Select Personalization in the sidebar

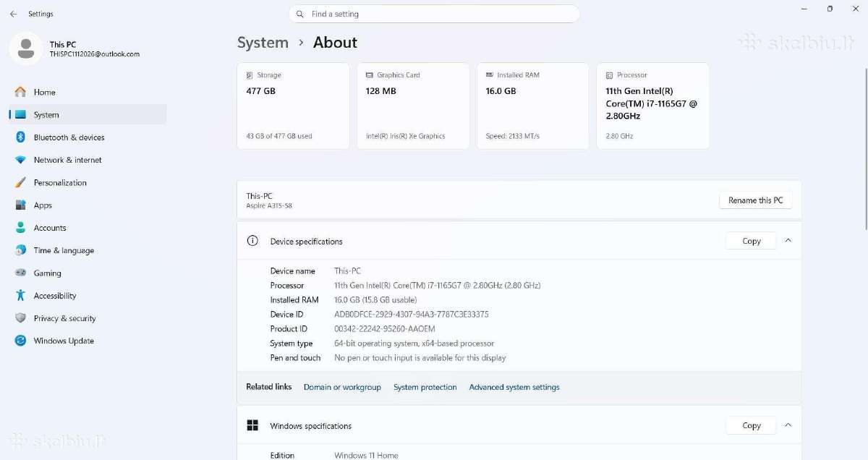pyautogui.click(x=88, y=182)
